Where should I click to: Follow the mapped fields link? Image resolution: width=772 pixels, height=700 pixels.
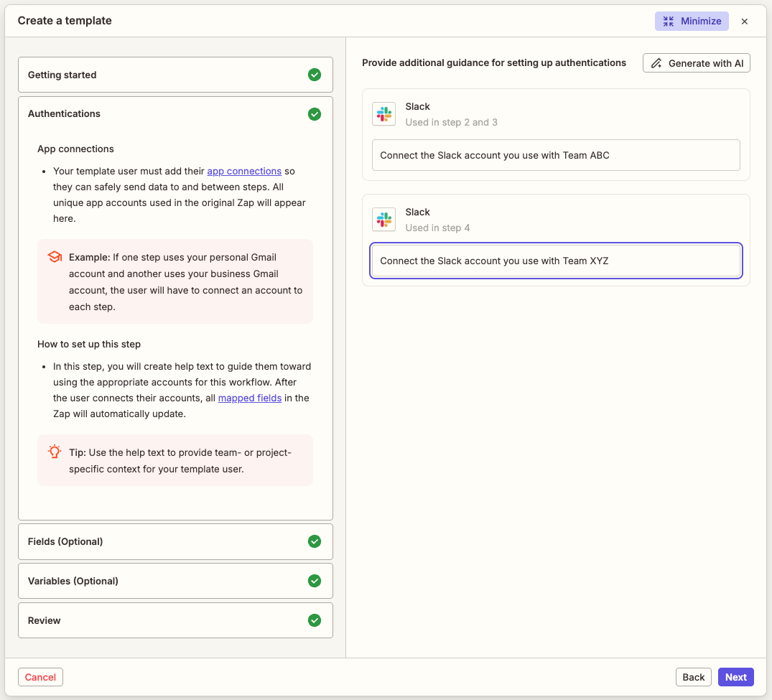[249, 398]
